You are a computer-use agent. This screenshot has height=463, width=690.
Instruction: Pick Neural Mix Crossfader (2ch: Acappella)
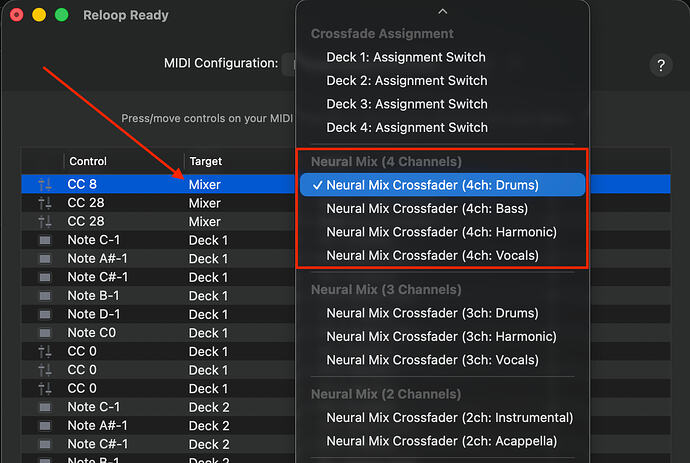click(441, 441)
